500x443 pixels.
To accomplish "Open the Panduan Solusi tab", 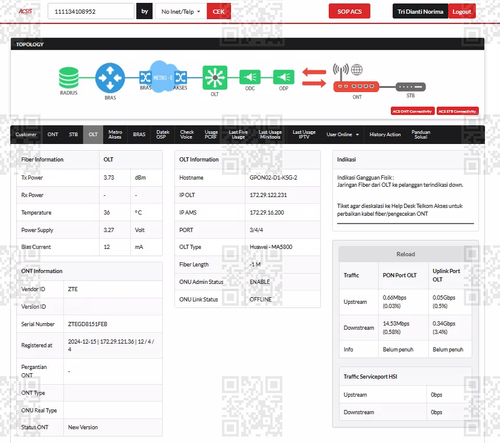I will tap(421, 134).
